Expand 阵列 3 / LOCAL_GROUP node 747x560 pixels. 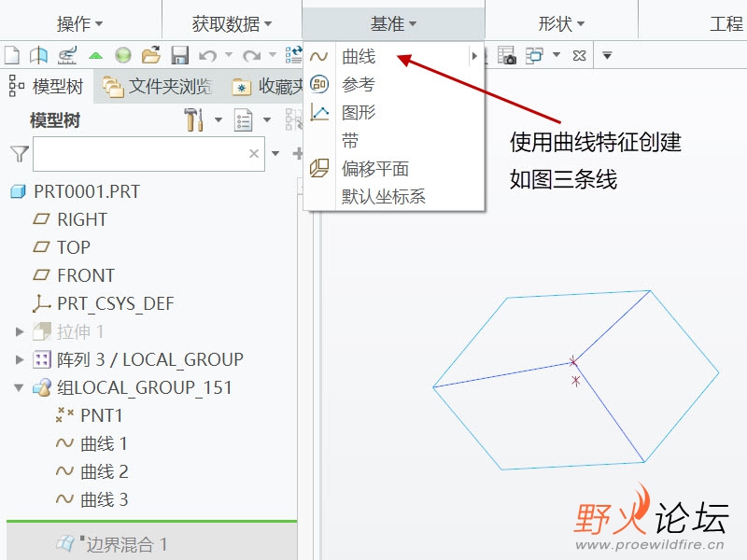20,359
